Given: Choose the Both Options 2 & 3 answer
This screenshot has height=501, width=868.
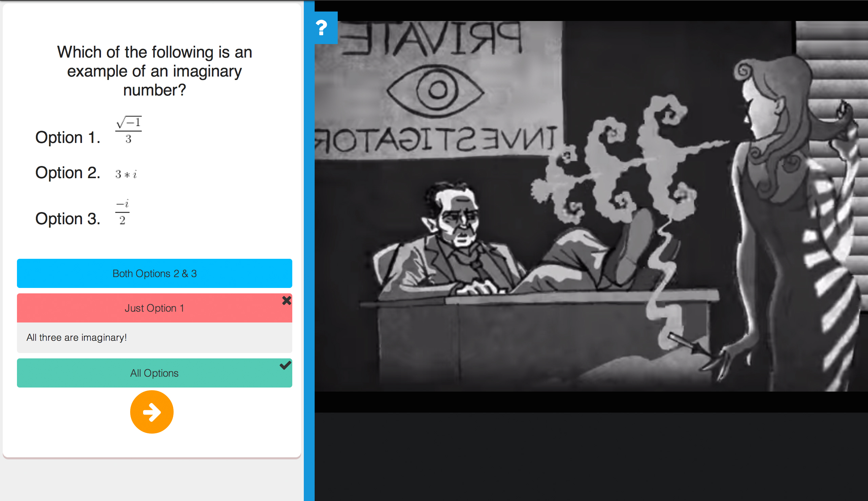Looking at the screenshot, I should 155,273.
